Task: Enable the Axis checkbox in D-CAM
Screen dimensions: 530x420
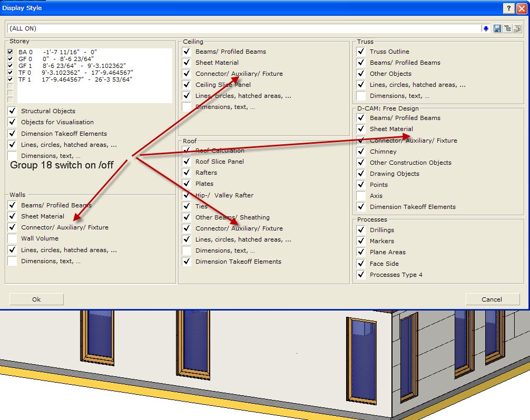Action: pyautogui.click(x=361, y=196)
